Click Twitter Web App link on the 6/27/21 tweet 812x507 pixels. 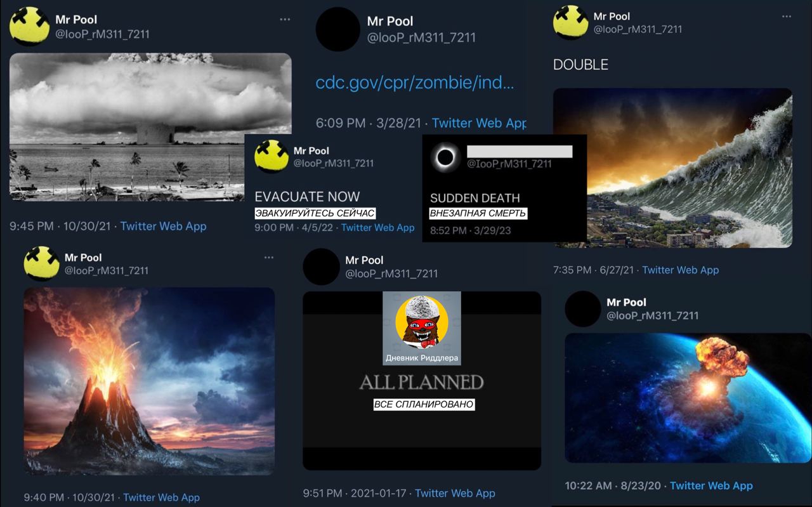(x=681, y=270)
